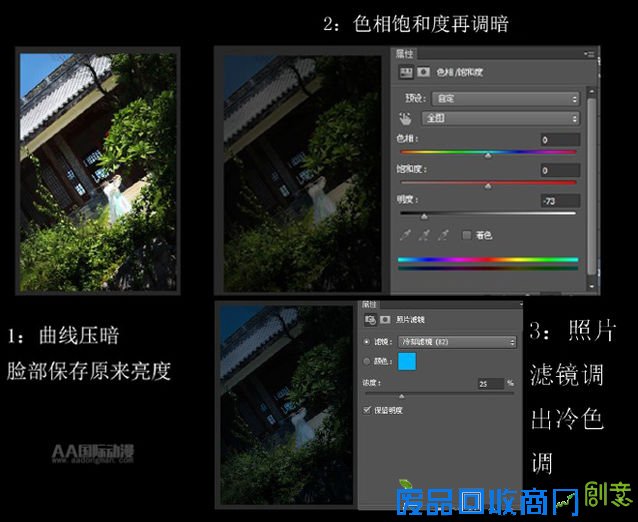The height and width of the screenshot is (522, 638).
Task: Select the first eyedropper tool
Action: (405, 235)
